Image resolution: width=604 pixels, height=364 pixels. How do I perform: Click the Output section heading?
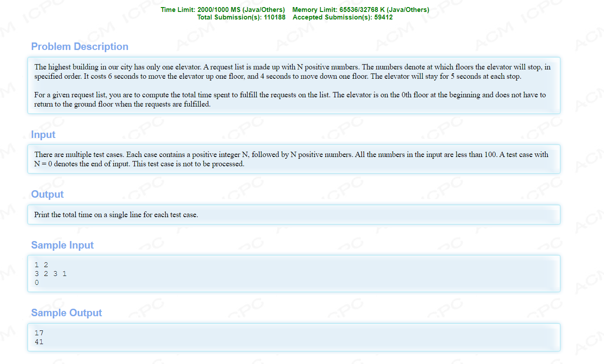click(x=47, y=194)
